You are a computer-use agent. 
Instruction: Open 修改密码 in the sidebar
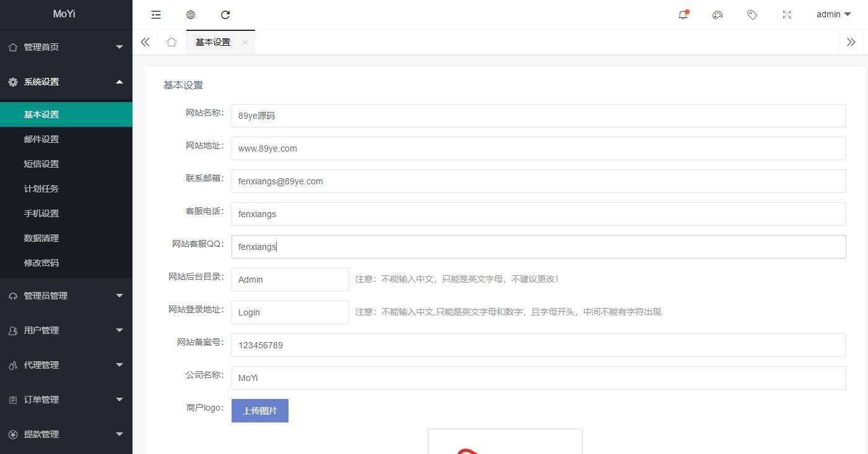tap(66, 263)
